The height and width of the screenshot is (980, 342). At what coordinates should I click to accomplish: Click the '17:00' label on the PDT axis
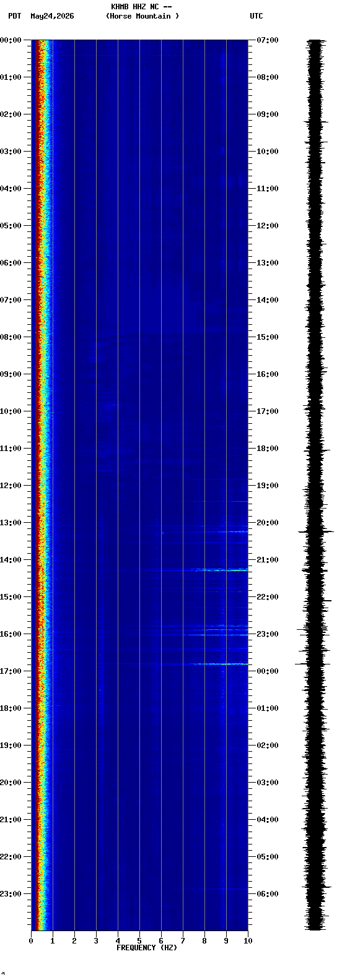point(11,671)
